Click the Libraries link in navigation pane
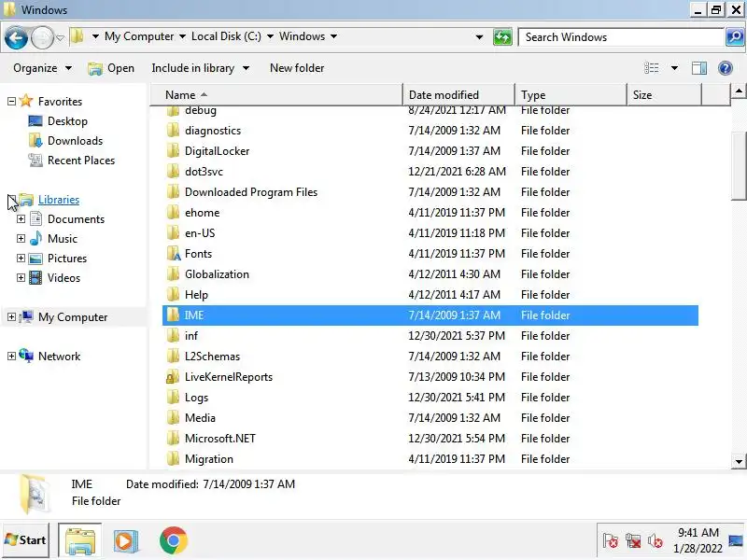The height and width of the screenshot is (560, 747). 59,200
